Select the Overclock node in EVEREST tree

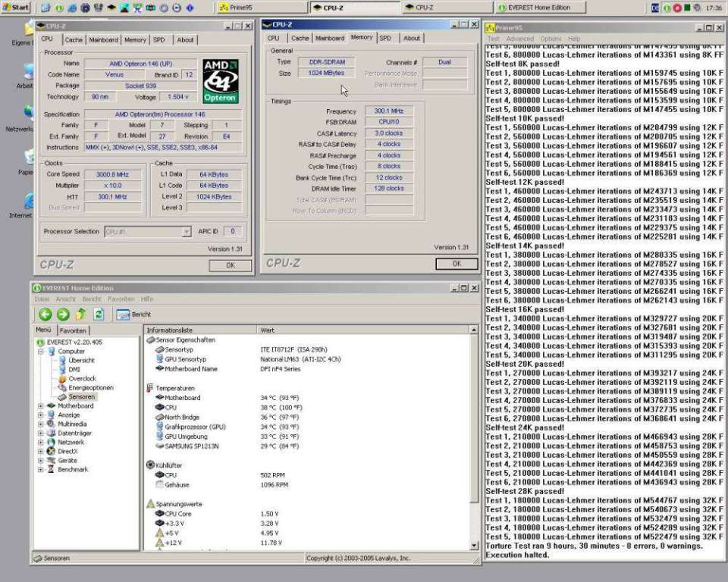pos(82,379)
